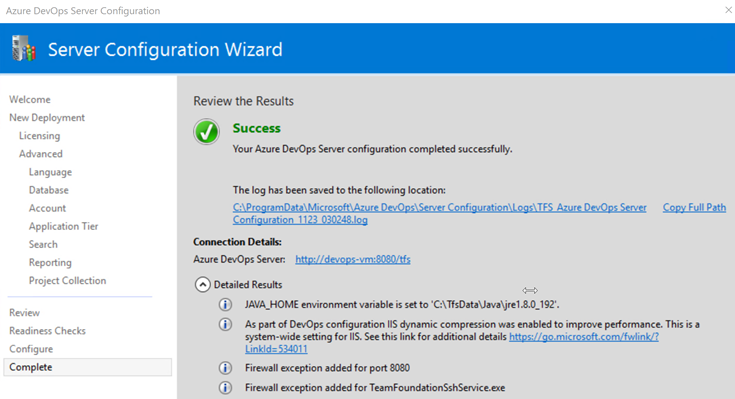Click the window title bar text
735x399 pixels.
pos(83,11)
